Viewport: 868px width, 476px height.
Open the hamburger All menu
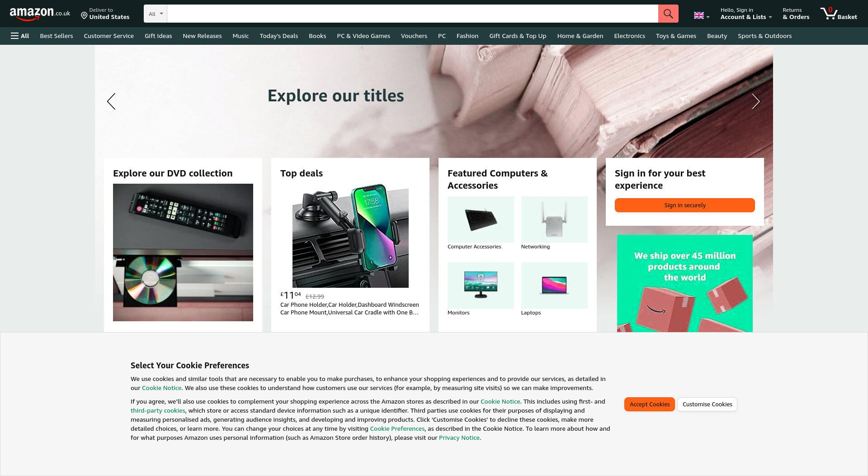(20, 36)
